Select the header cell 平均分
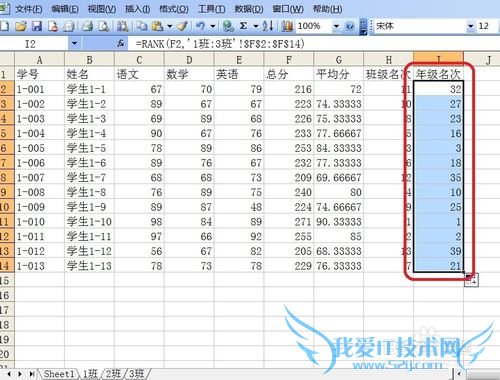 pyautogui.click(x=339, y=74)
